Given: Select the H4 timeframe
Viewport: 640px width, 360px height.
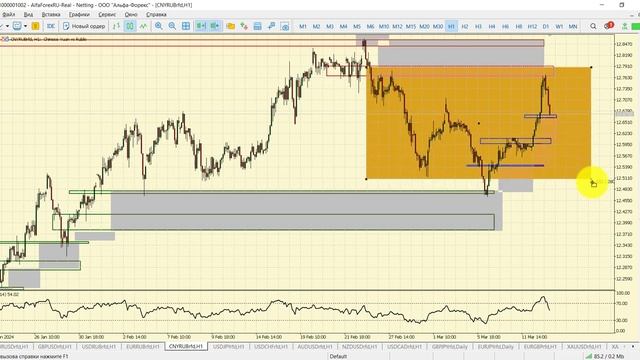Looking at the screenshot, I should coord(492,26).
